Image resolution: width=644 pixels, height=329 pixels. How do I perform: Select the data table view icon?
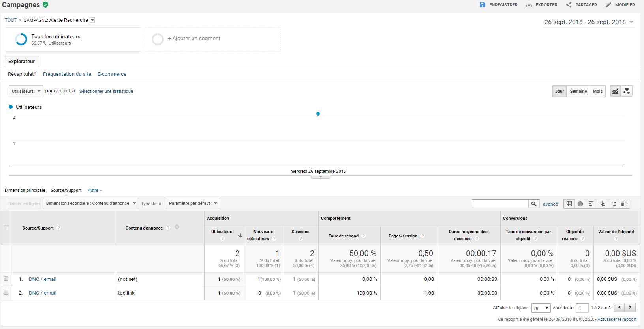pyautogui.click(x=569, y=204)
